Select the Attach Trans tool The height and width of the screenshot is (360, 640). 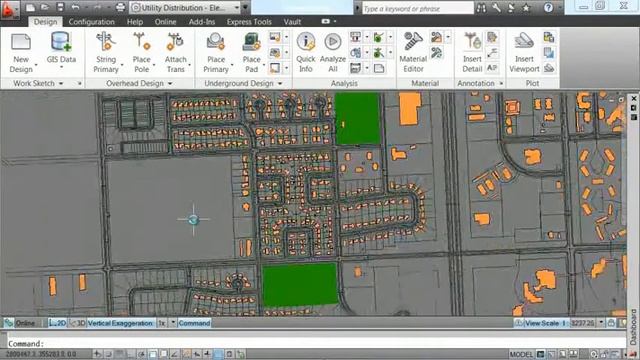(176, 53)
